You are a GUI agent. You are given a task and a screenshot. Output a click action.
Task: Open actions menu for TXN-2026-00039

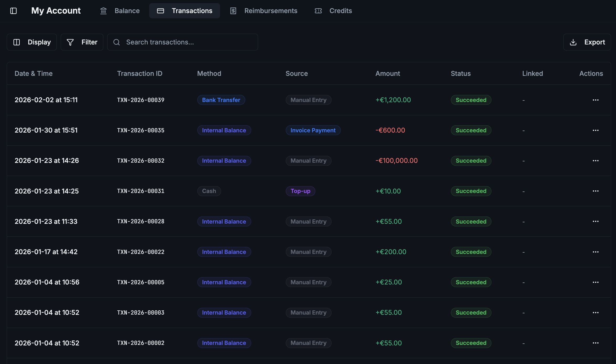(596, 100)
